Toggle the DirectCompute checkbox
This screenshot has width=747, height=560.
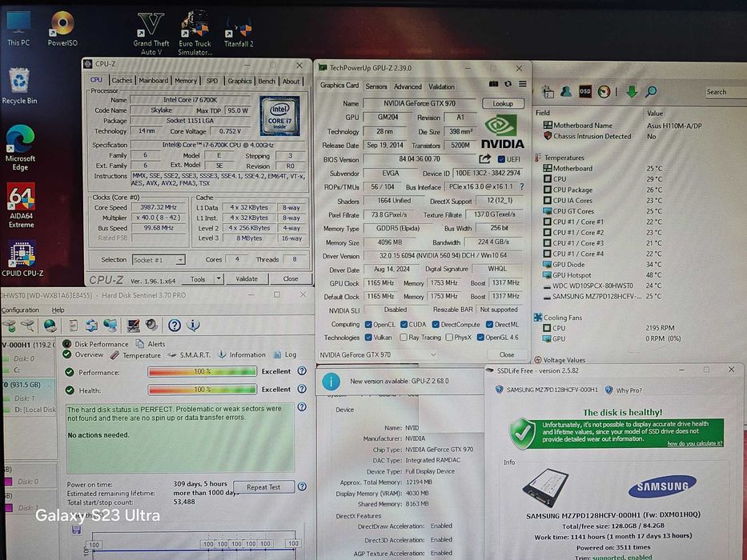click(x=436, y=325)
